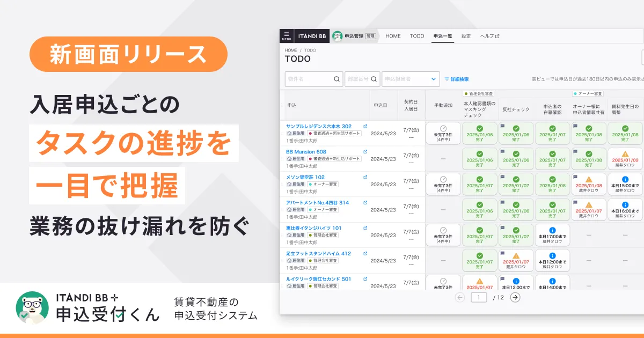Click external link icon for メゾン架空荘 102

(365, 177)
